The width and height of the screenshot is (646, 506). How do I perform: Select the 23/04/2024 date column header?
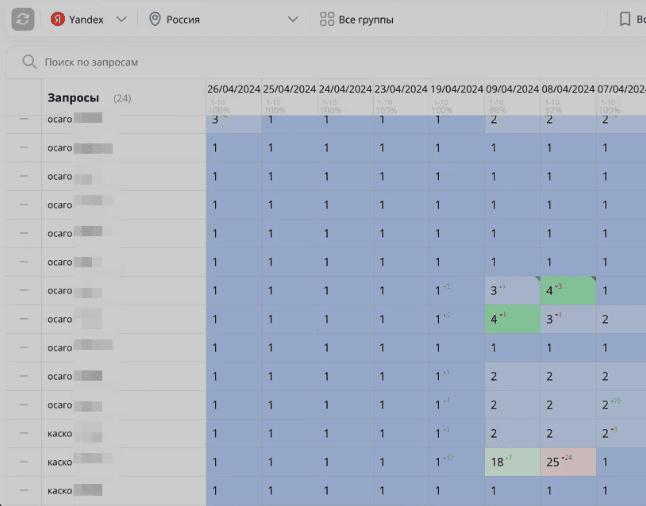point(401,89)
